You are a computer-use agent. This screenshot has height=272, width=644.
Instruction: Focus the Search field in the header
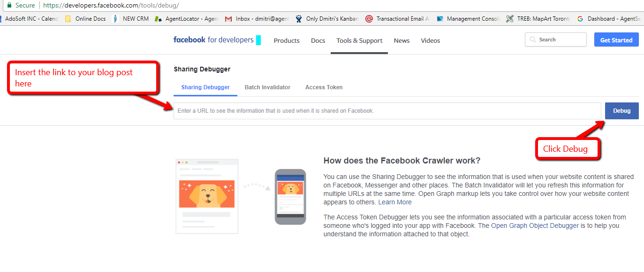pos(556,39)
